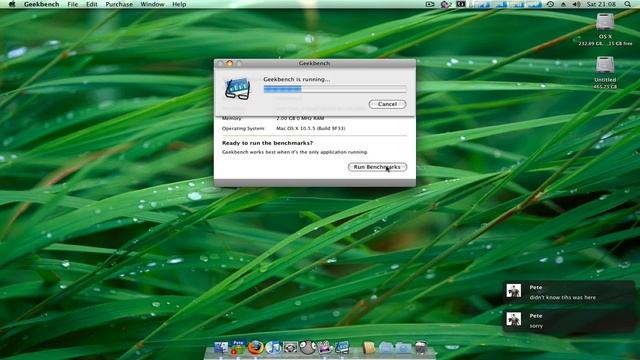The height and width of the screenshot is (360, 640).
Task: Open the Time Machine menu bar icon
Action: point(550,4)
